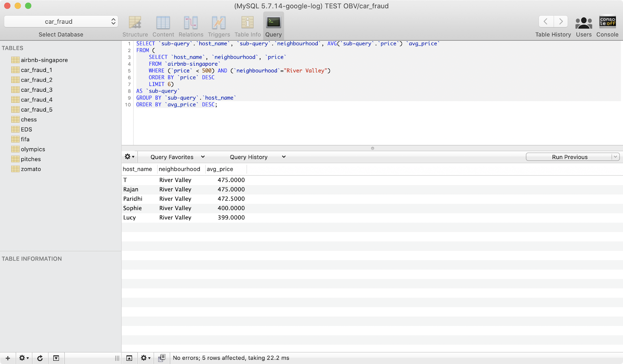Viewport: 623px width, 364px height.
Task: Toggle the table information pane button
Action: click(x=56, y=358)
